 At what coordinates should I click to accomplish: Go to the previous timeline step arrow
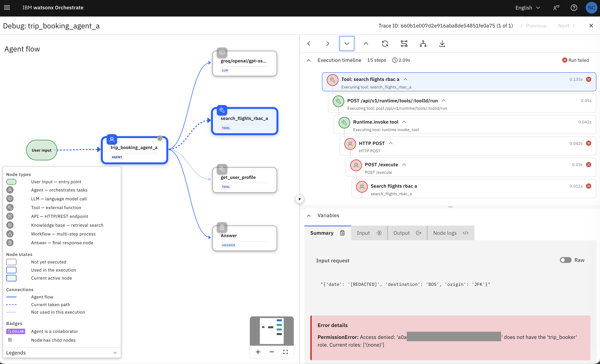point(309,44)
